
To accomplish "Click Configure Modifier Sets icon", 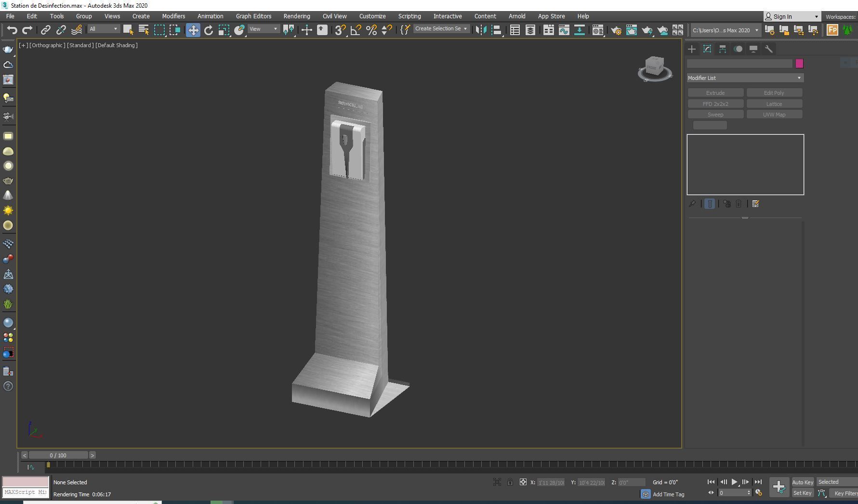I will 755,204.
